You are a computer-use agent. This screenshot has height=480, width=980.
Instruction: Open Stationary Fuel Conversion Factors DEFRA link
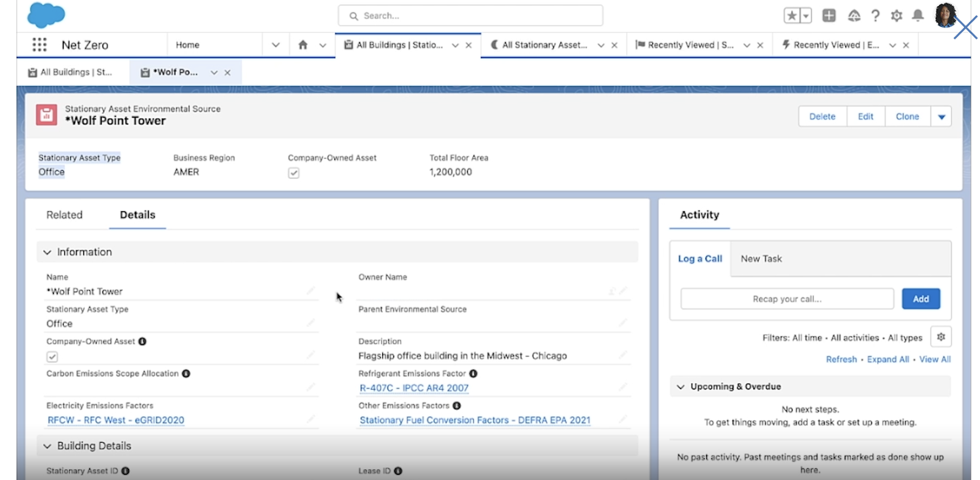coord(475,420)
